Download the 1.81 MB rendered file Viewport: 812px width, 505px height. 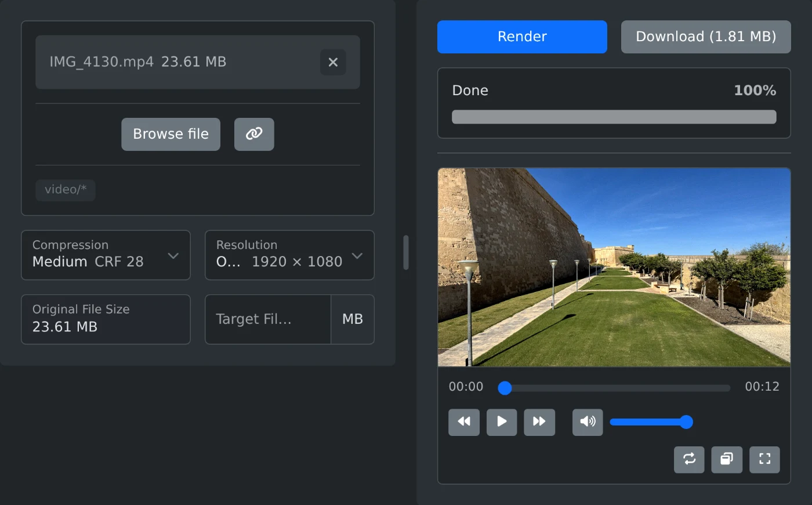706,37
